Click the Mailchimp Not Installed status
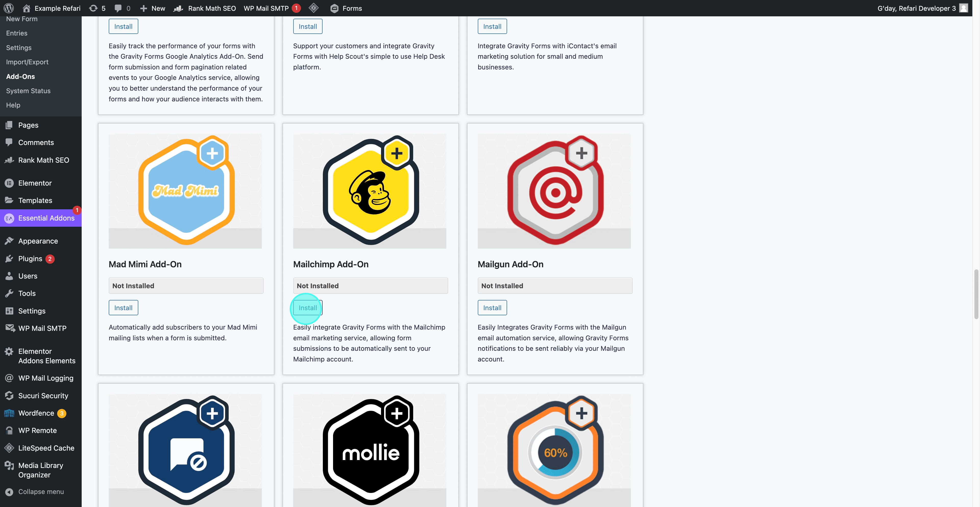 [x=371, y=285]
